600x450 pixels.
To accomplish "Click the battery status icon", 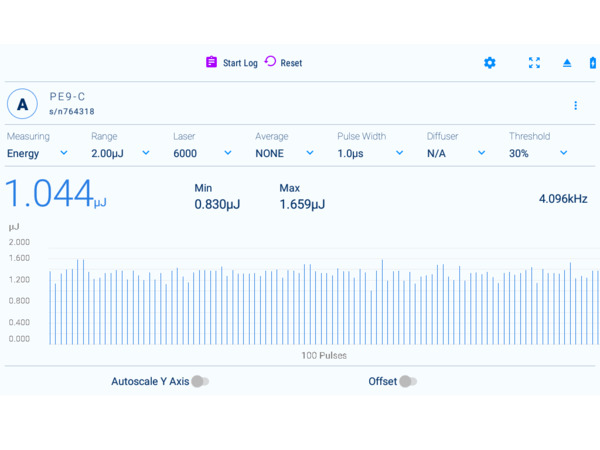I will pyautogui.click(x=593, y=63).
